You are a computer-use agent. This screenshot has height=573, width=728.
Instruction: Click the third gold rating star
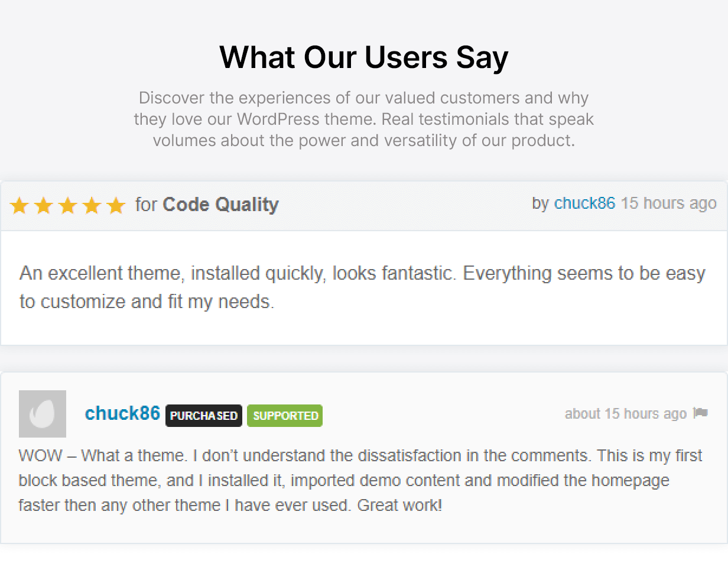pos(68,206)
